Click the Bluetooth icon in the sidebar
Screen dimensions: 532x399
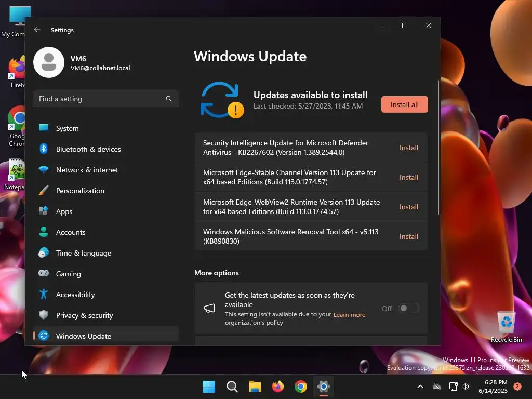click(44, 149)
